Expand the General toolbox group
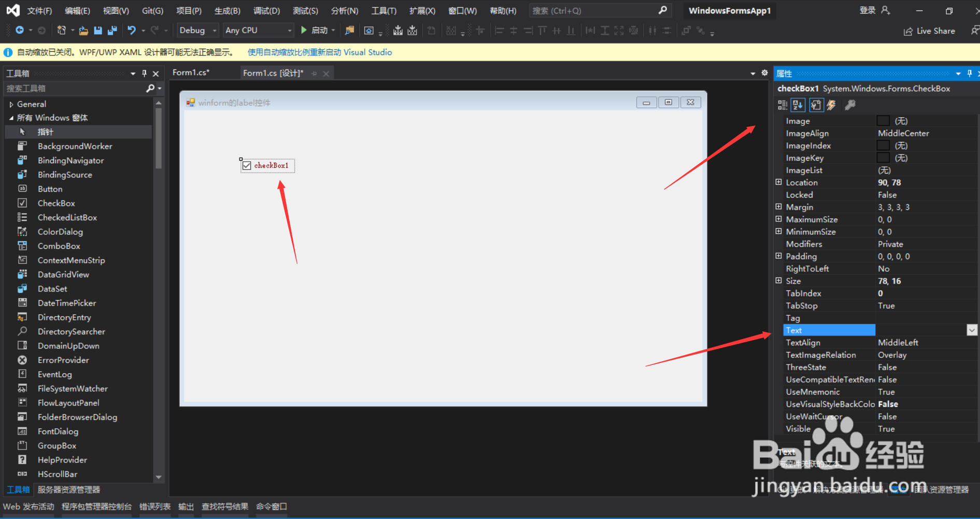 click(11, 104)
